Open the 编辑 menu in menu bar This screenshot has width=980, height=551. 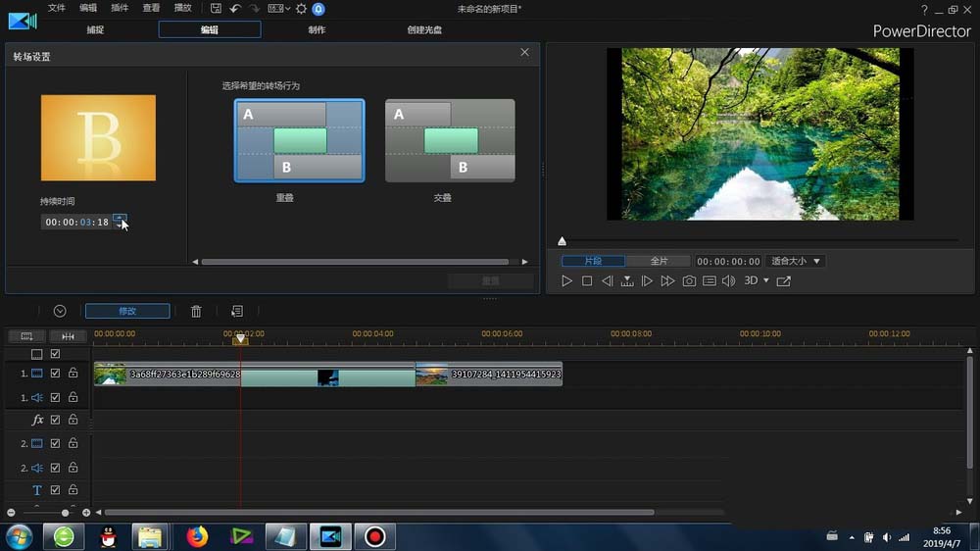(88, 8)
